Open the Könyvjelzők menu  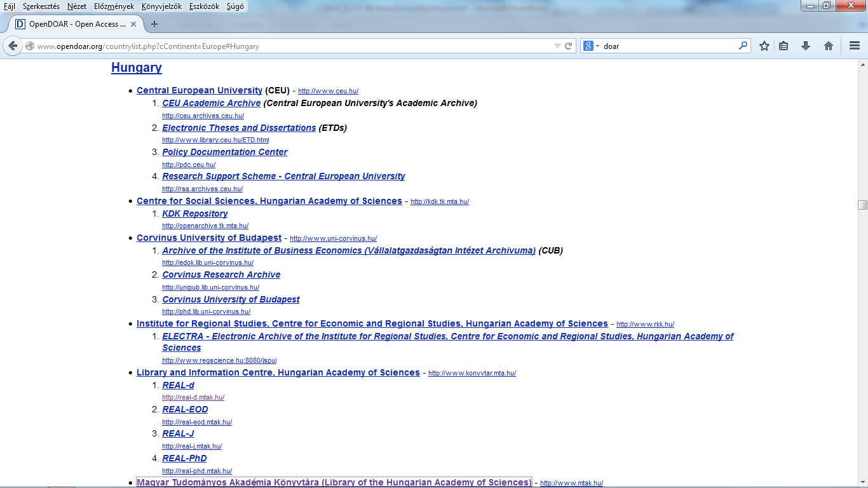(x=163, y=6)
